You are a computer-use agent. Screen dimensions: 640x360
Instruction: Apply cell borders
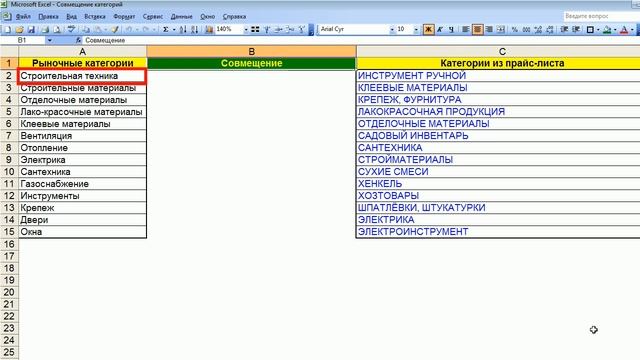[590, 29]
